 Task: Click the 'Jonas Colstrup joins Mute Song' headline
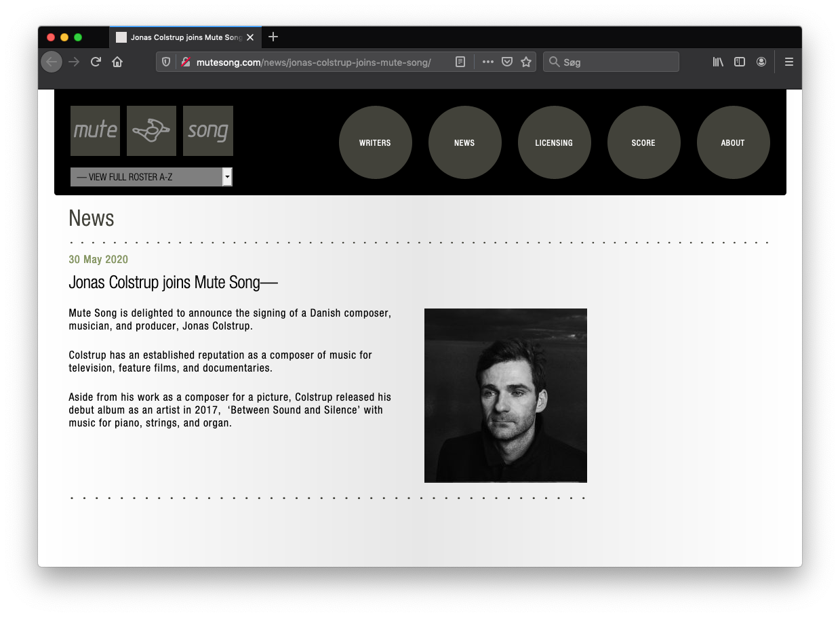174,283
